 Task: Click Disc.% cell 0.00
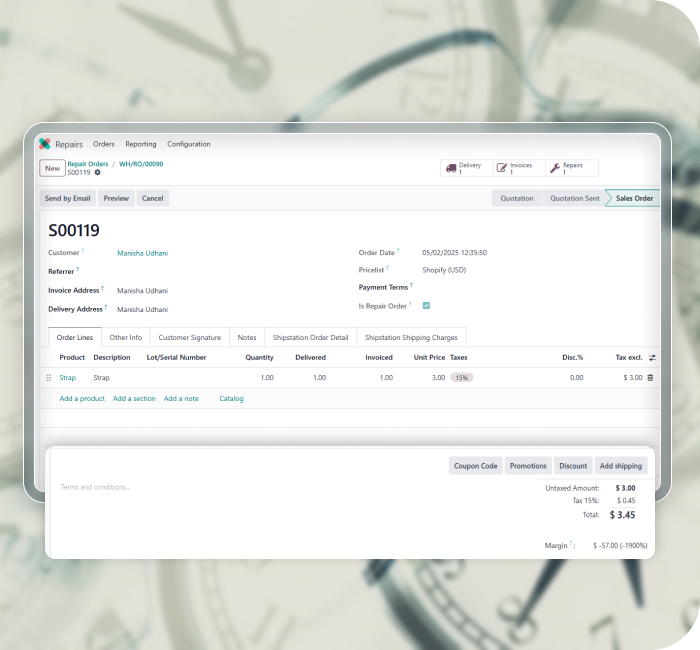(576, 378)
